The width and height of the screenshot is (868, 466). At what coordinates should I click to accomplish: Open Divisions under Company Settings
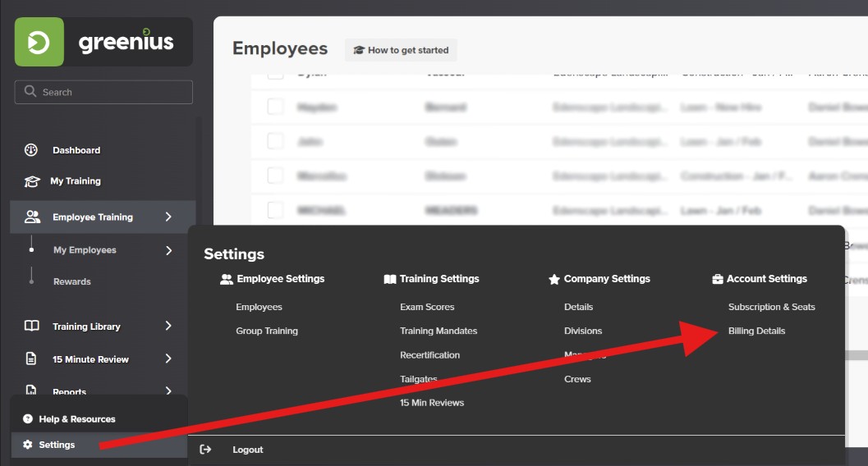tap(583, 331)
